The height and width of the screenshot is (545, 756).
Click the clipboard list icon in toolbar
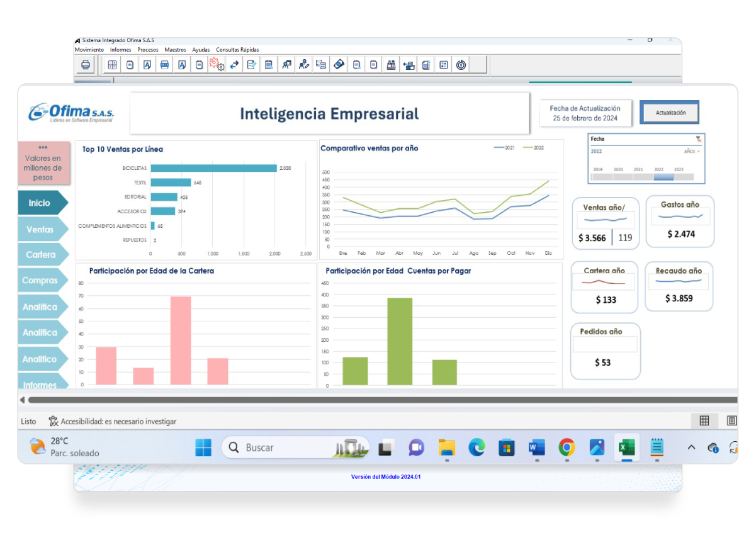[x=269, y=65]
